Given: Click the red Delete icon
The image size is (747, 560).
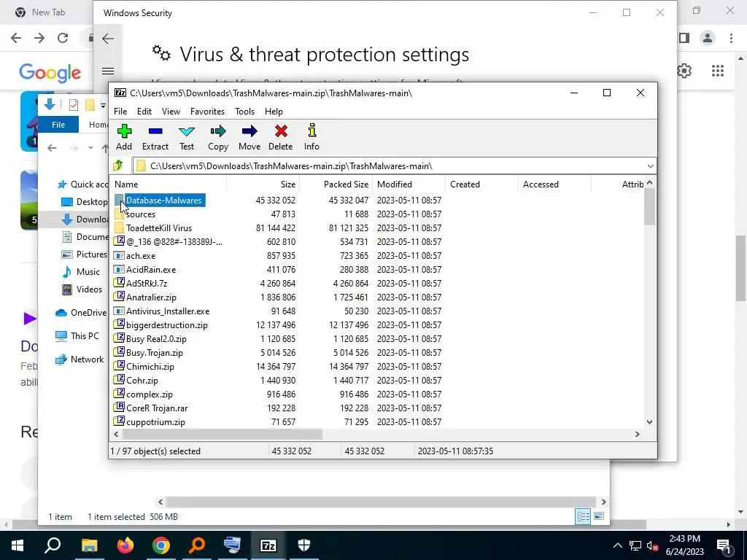Looking at the screenshot, I should point(281,137).
